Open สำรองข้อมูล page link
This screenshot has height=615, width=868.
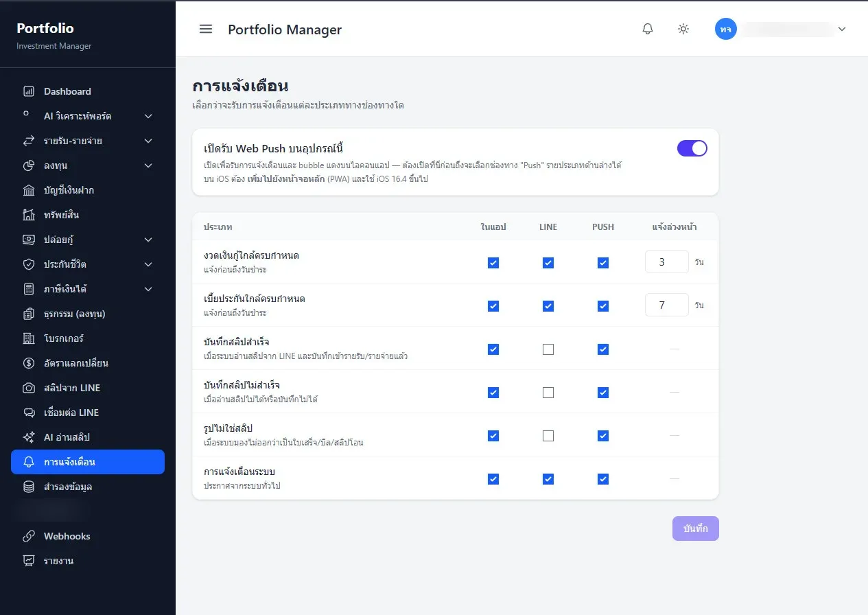[88, 487]
